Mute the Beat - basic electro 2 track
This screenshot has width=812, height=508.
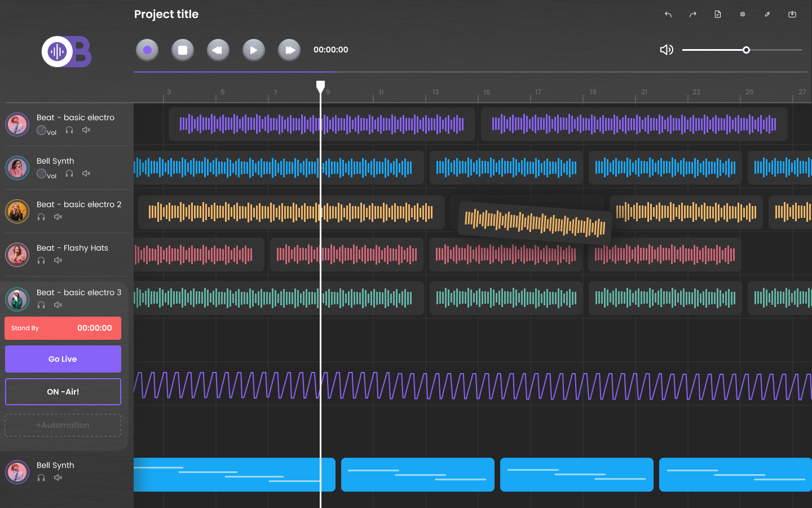[x=58, y=217]
